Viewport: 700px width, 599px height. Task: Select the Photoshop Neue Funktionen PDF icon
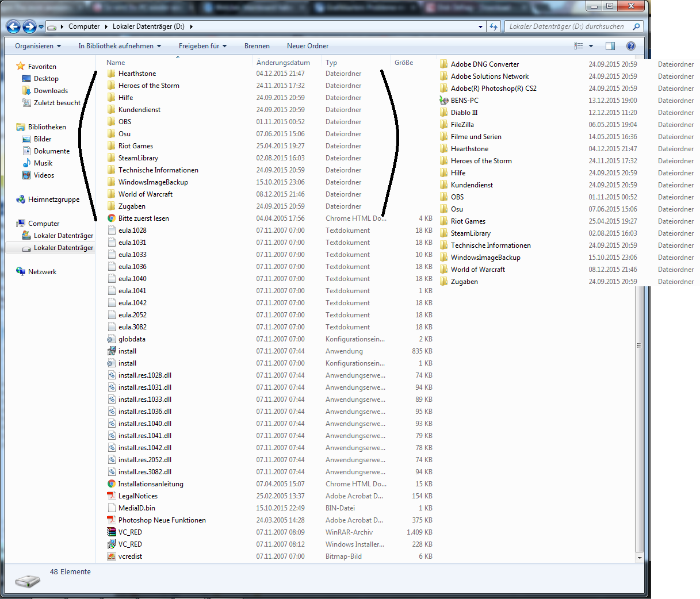coord(112,520)
